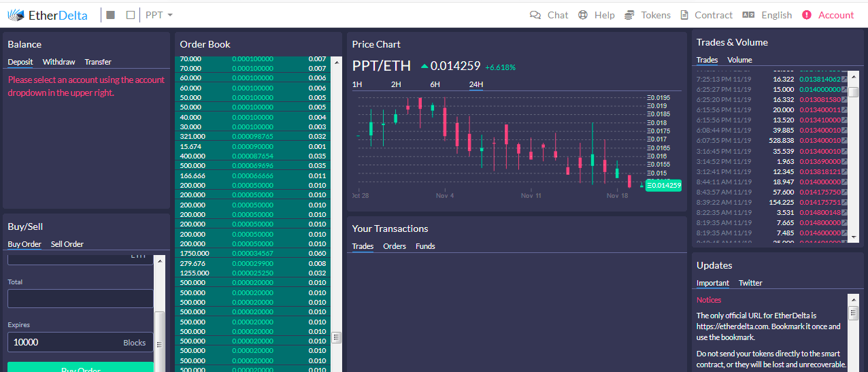Switch to the Sell Order tab
Screen dimensions: 868x372
(x=67, y=244)
